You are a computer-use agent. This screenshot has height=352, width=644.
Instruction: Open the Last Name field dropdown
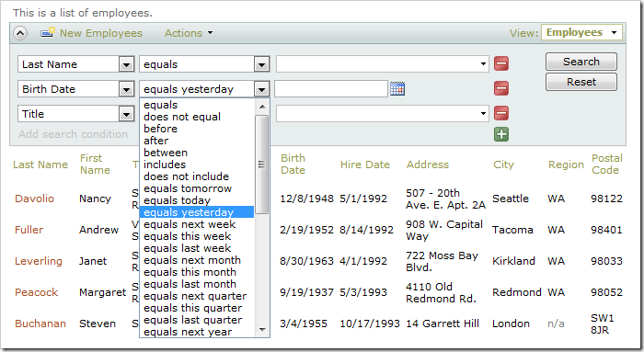[126, 64]
